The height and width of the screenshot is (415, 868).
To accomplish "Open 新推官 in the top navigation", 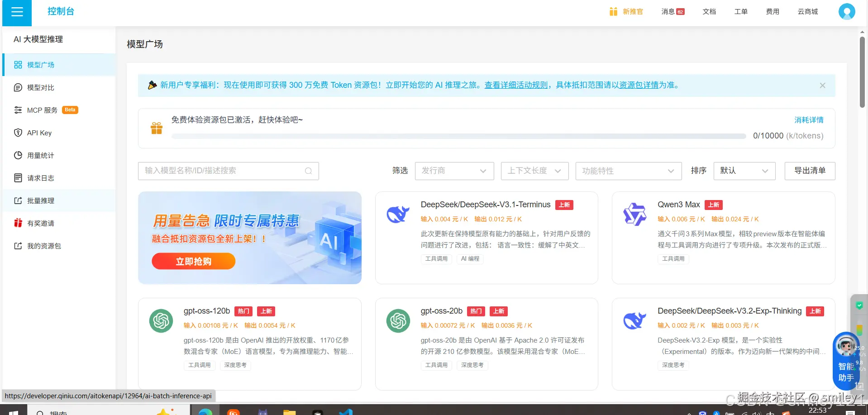I will pyautogui.click(x=626, y=12).
